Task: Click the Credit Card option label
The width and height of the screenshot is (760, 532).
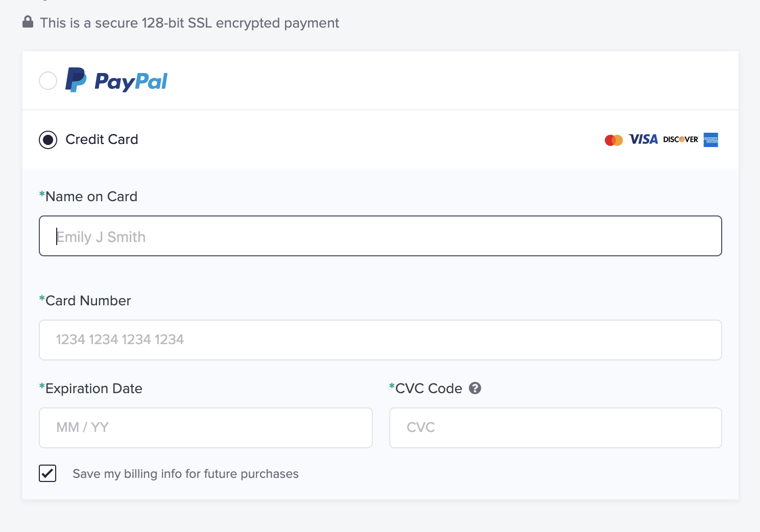Action: coord(102,139)
